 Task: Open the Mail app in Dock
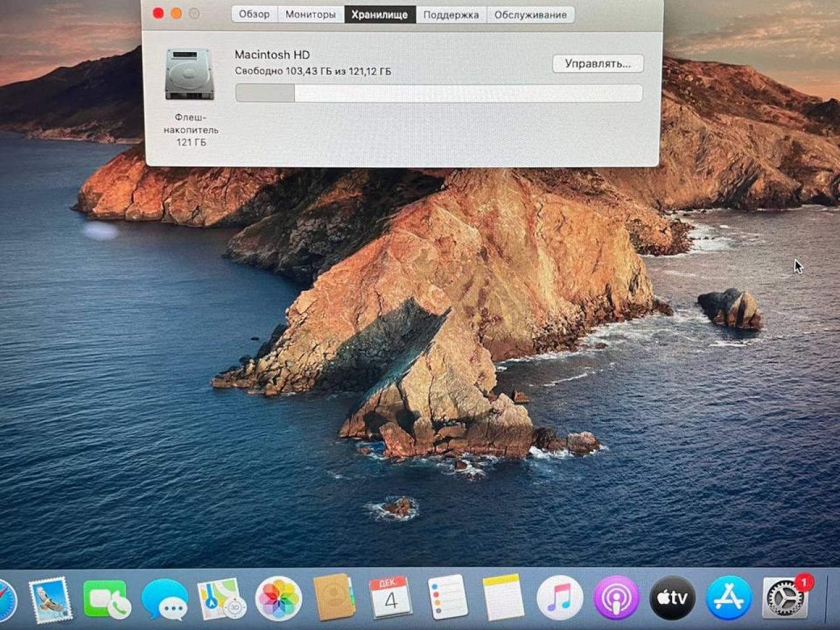coord(50,599)
